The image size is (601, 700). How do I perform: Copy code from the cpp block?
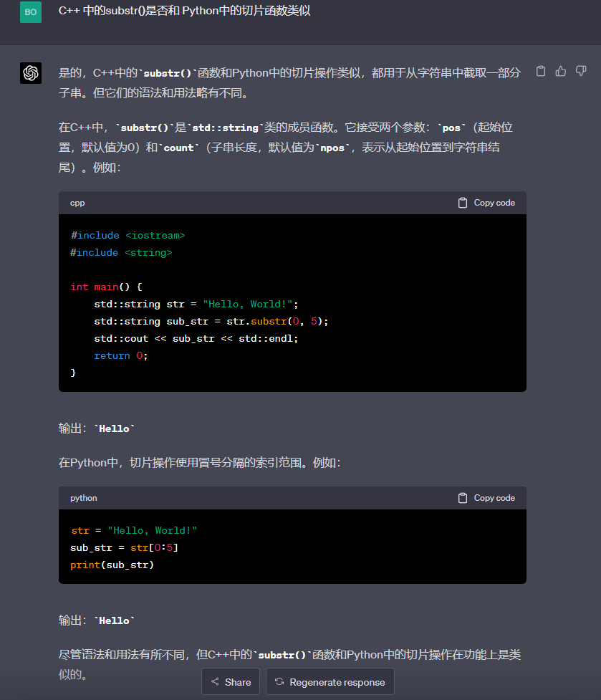(486, 203)
